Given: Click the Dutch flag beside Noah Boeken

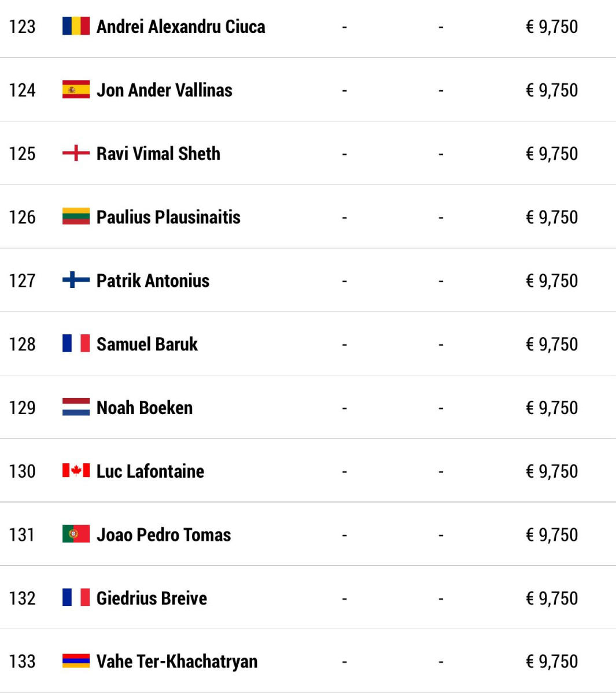Looking at the screenshot, I should point(76,408).
